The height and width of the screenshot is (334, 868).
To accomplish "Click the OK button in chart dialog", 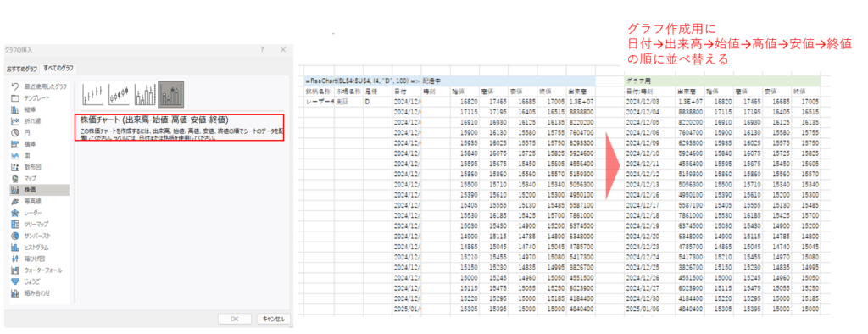I will (235, 319).
